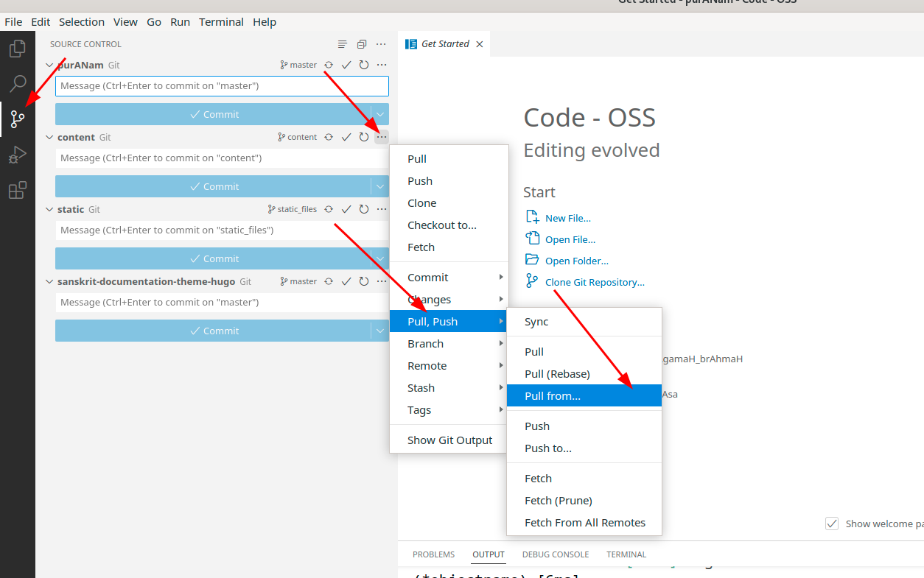Open the Terminal menu in the menu bar

coord(221,22)
